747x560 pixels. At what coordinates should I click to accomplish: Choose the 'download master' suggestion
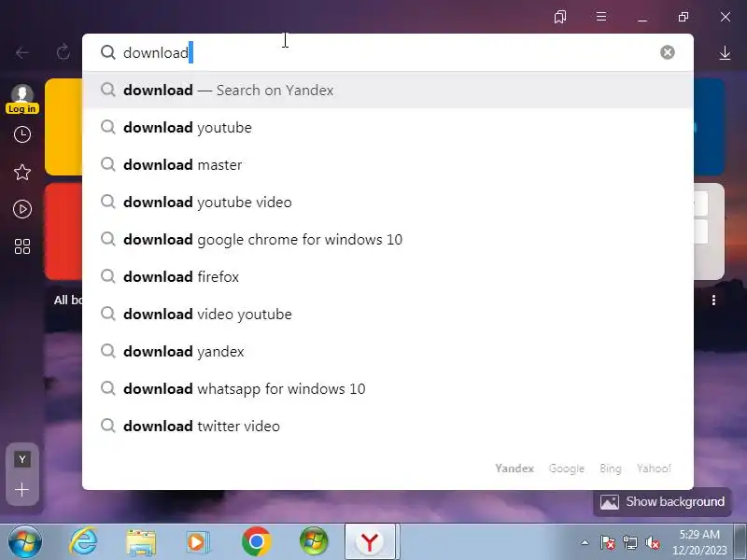click(x=388, y=165)
